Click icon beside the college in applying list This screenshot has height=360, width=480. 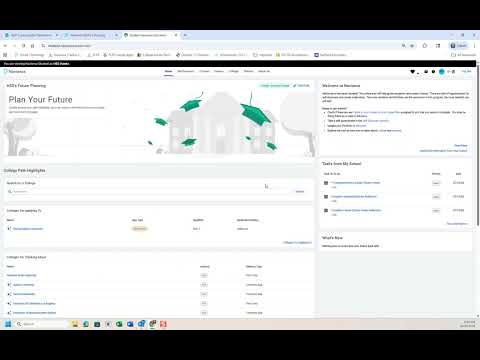tap(9, 229)
